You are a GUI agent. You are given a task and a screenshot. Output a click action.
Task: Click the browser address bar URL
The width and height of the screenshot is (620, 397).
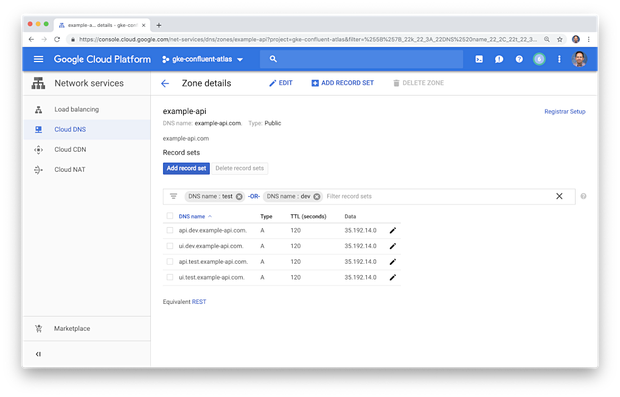point(307,40)
